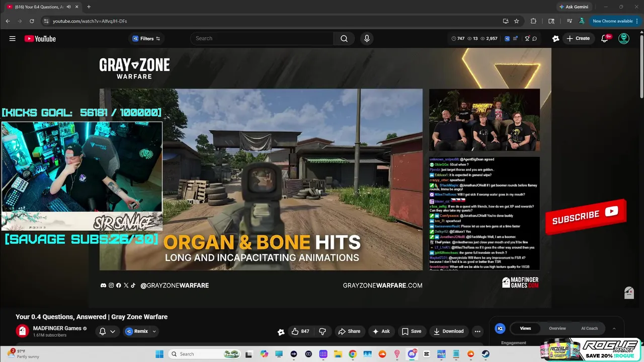The width and height of the screenshot is (644, 362).
Task: Open MADFINGER Games channel link
Action: coord(57,328)
